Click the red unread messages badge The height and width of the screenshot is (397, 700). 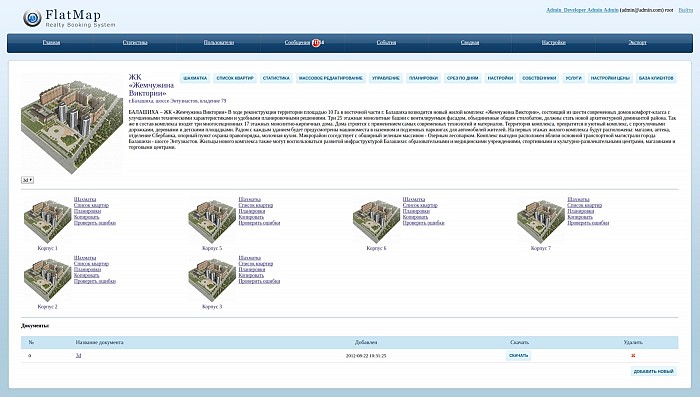[317, 43]
